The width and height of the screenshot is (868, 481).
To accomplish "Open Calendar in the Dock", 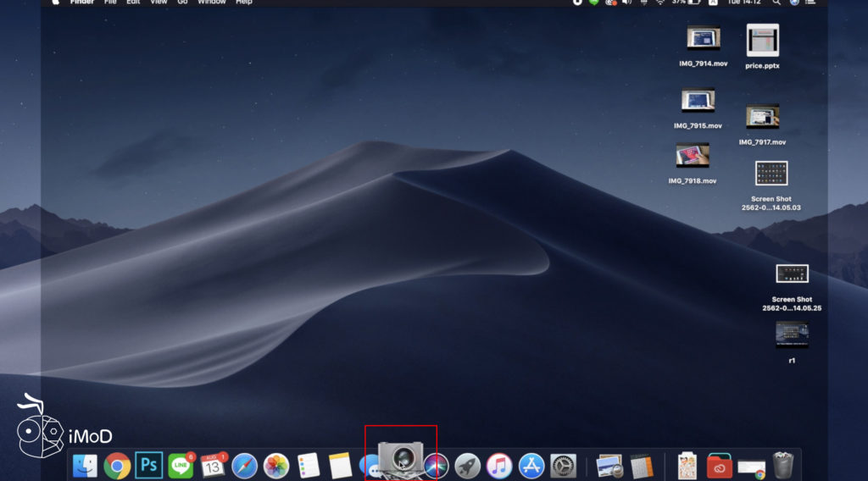I will tap(213, 466).
